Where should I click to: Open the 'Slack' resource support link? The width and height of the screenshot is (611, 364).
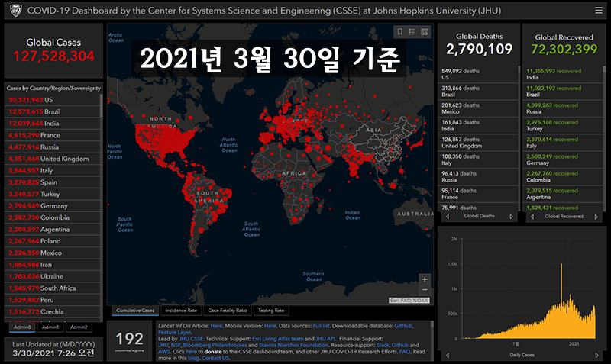tap(383, 346)
